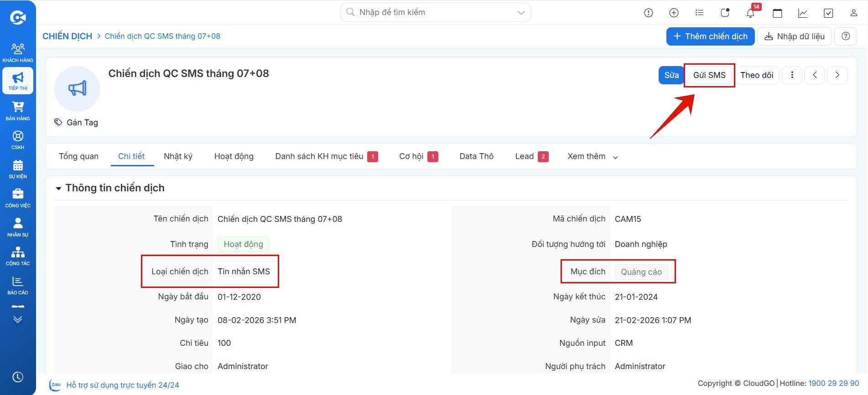Click start date value 01-12-2020

point(239,297)
